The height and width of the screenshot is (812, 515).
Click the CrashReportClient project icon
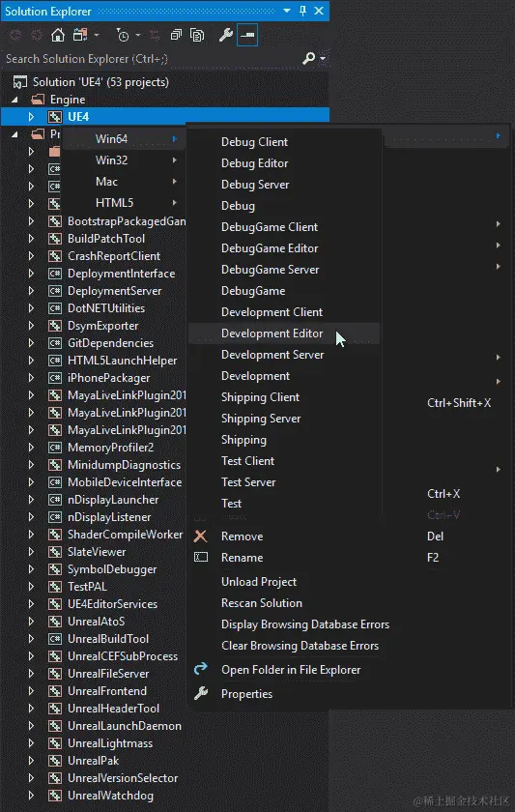(55, 256)
